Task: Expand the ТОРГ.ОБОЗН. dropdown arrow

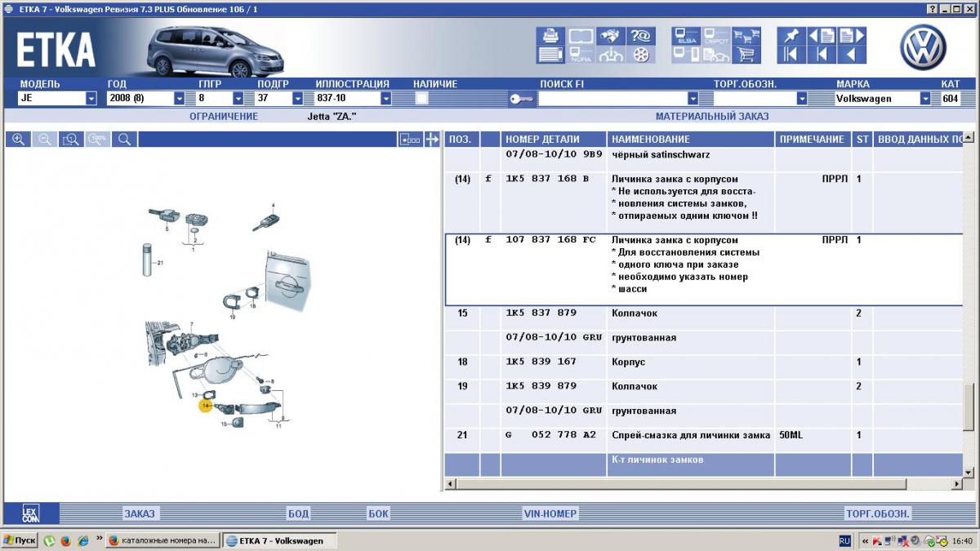Action: click(x=802, y=99)
